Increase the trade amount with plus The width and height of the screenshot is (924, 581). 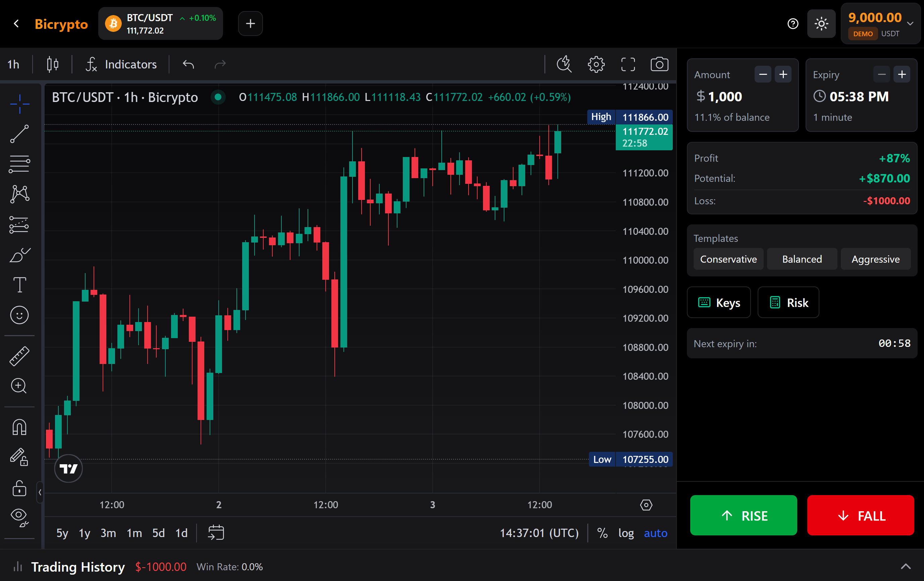coord(783,74)
